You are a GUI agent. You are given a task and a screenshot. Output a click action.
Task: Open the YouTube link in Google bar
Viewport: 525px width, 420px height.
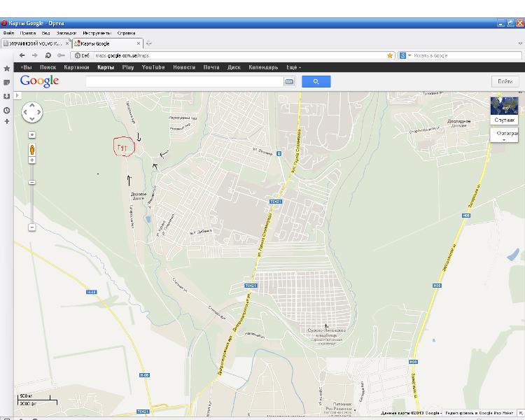pos(153,68)
